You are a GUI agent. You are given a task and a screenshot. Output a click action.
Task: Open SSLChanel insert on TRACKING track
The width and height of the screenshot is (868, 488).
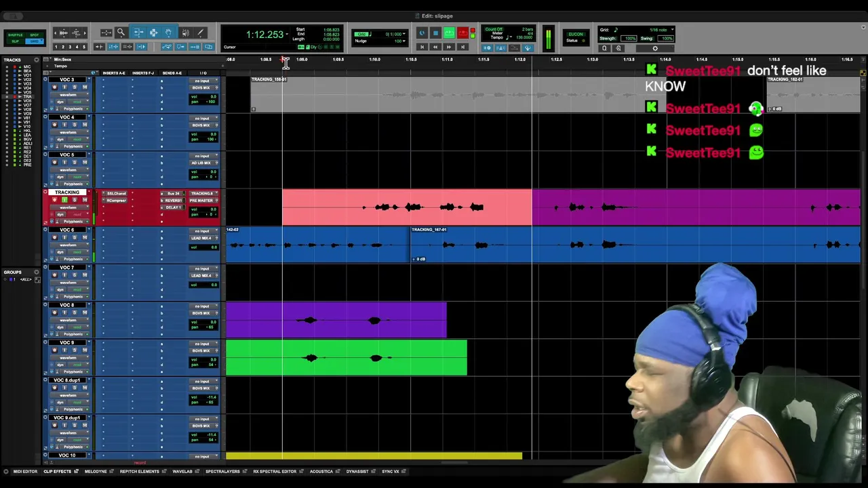(116, 194)
